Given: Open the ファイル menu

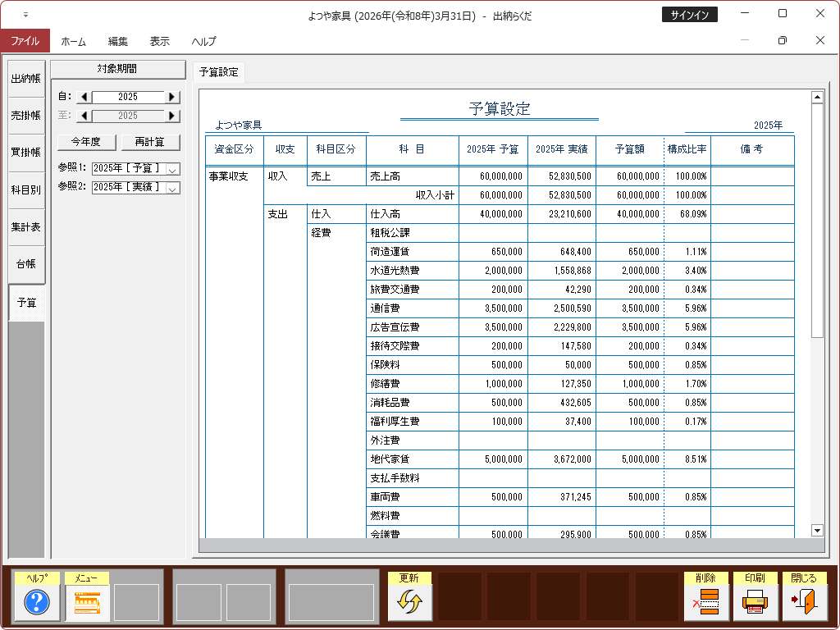Looking at the screenshot, I should point(25,41).
